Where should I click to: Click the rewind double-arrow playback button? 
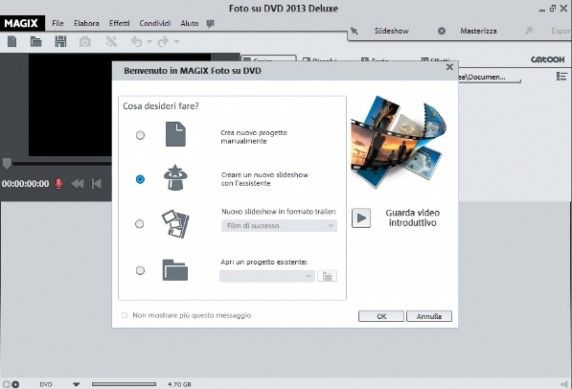tap(77, 184)
